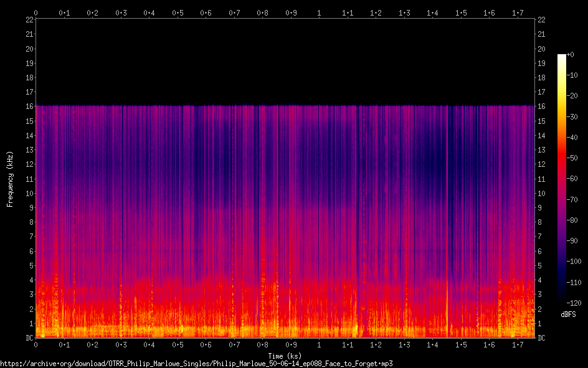Click the white top end of the color scale bar
Screen dimensions: 588x368
[562, 57]
